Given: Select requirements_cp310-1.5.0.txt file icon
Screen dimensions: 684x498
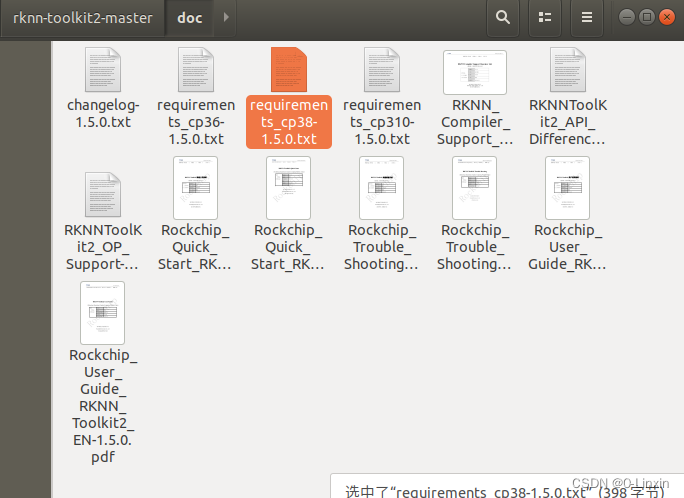Looking at the screenshot, I should coord(382,70).
